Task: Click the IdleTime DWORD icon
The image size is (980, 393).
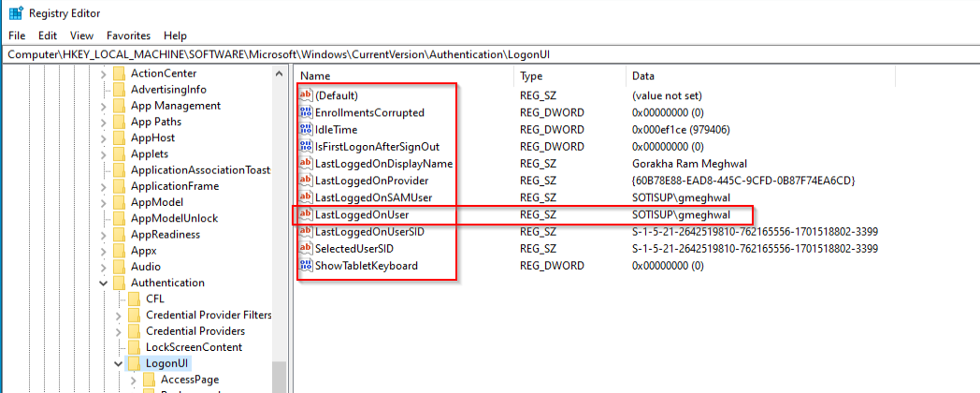Action: (307, 129)
